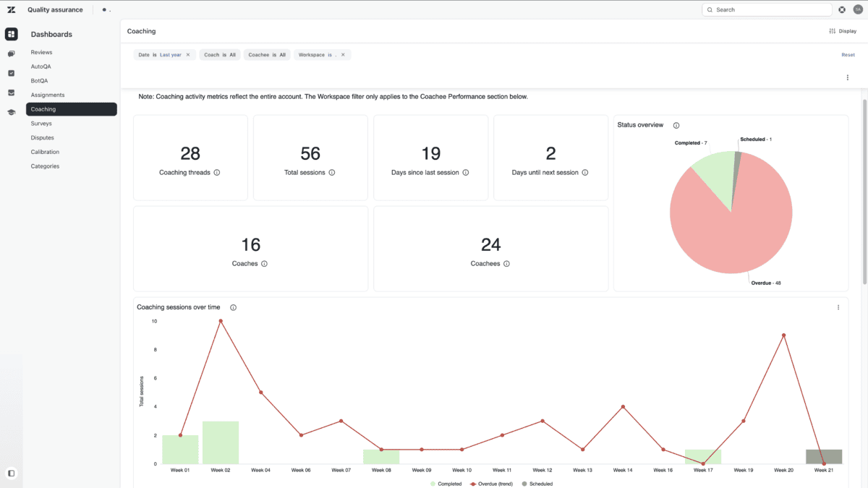
Task: Open the Zendesk logo home icon
Action: tap(11, 9)
